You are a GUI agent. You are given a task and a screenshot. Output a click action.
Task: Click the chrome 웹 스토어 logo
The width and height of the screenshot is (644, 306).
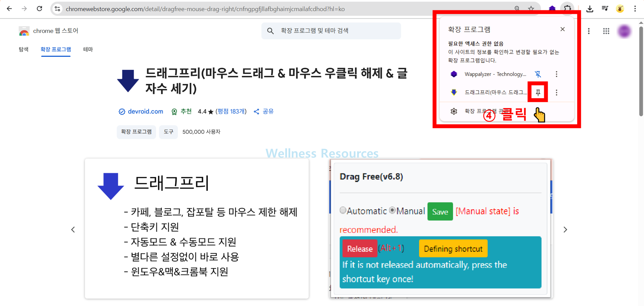click(48, 31)
